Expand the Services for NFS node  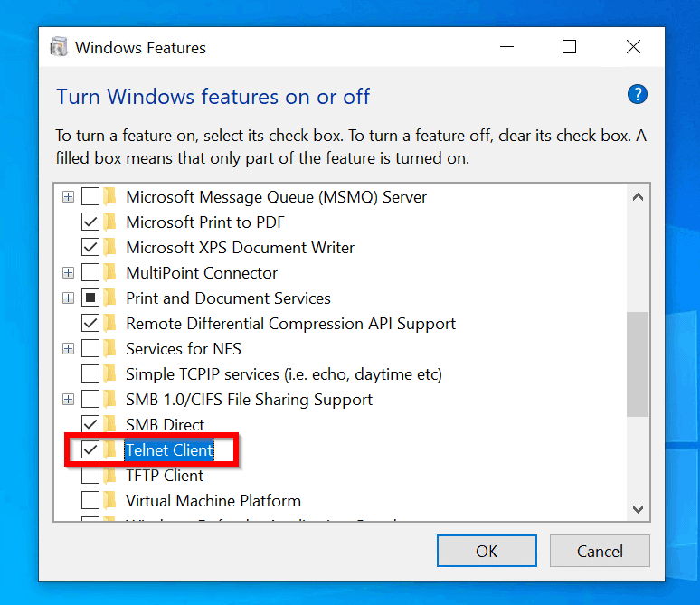[68, 348]
